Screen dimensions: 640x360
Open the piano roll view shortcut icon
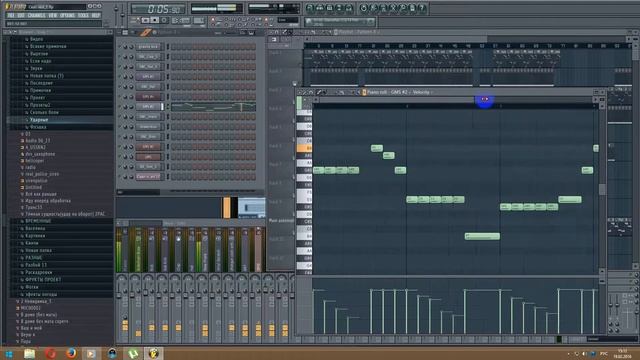click(330, 8)
